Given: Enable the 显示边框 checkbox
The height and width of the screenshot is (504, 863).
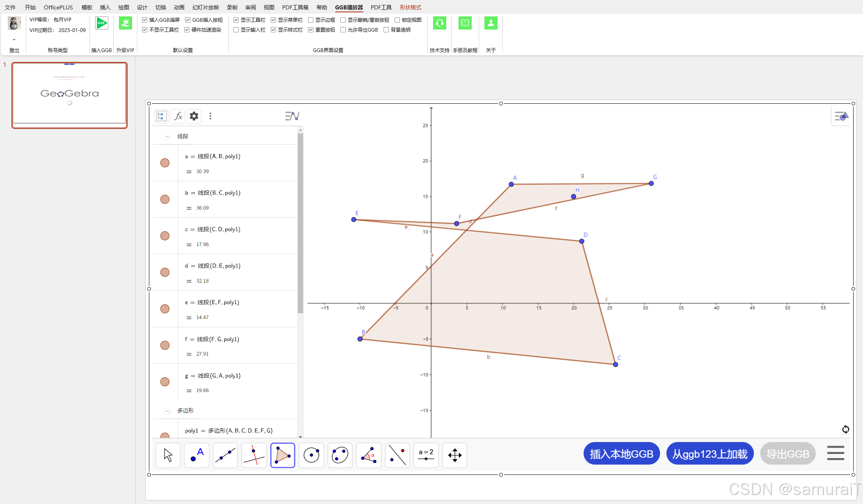Looking at the screenshot, I should (x=311, y=20).
